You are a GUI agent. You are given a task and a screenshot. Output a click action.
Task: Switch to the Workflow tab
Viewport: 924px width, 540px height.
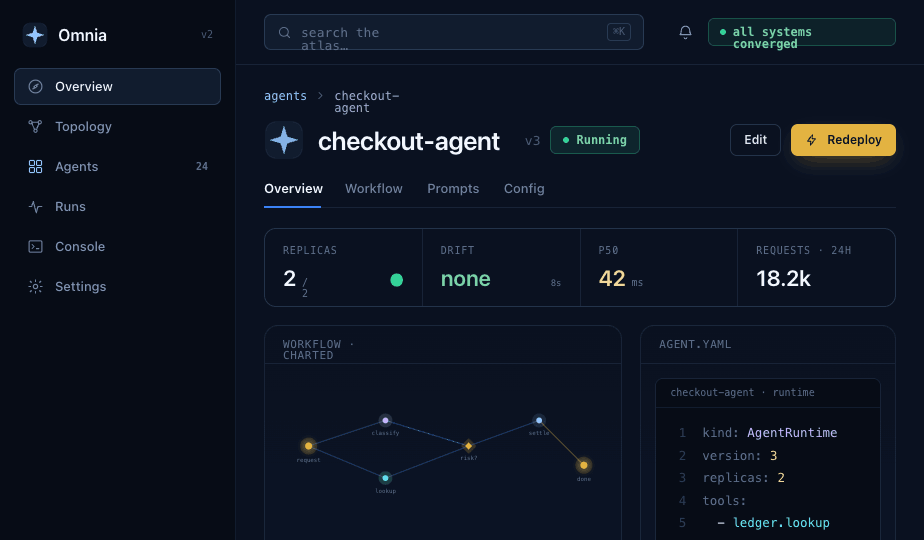point(374,189)
